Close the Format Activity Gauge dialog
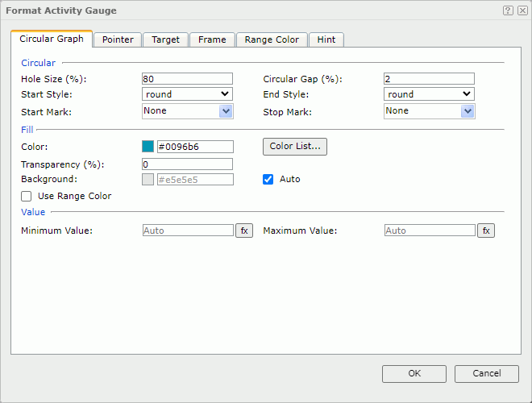Image resolution: width=532 pixels, height=403 pixels. [522, 10]
